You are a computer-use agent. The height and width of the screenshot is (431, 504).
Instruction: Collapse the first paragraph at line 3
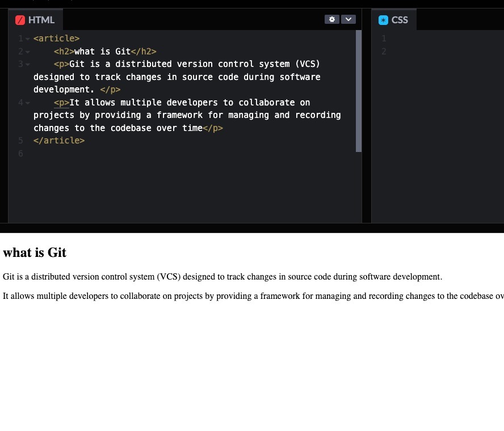pyautogui.click(x=28, y=65)
